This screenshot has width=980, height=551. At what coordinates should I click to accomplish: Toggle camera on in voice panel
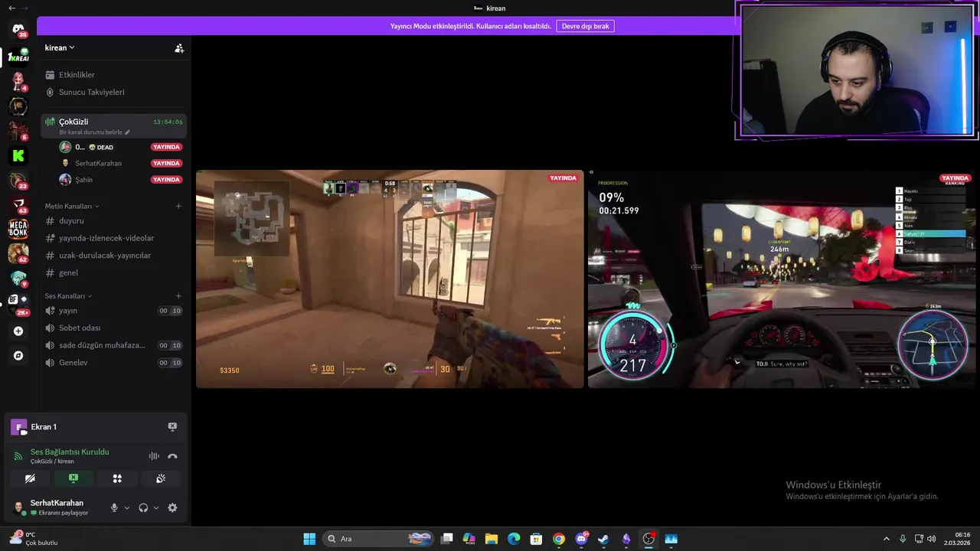click(x=30, y=478)
